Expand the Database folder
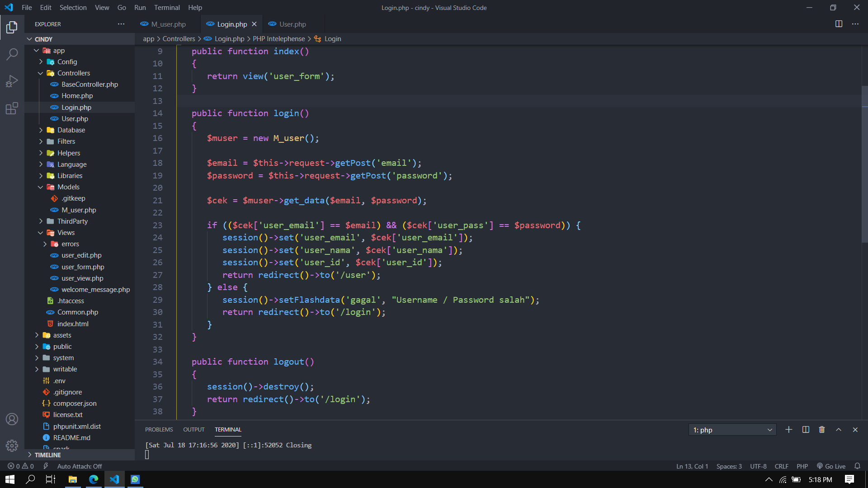 point(71,130)
